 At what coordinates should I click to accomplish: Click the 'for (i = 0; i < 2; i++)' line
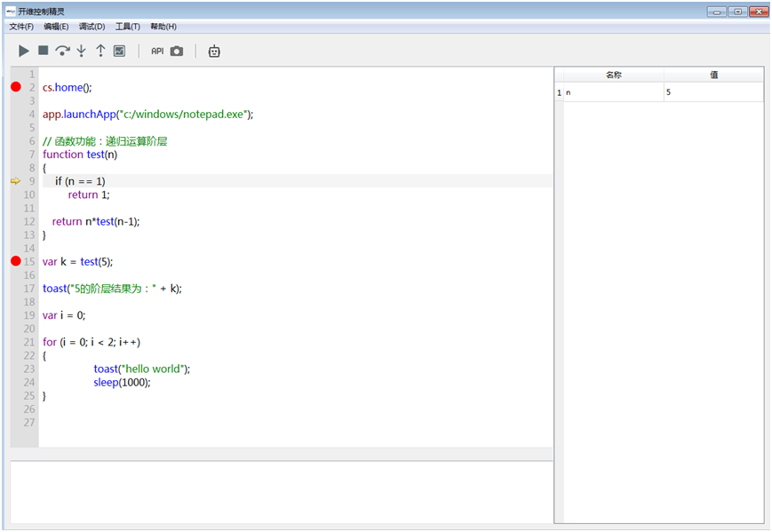(x=92, y=342)
